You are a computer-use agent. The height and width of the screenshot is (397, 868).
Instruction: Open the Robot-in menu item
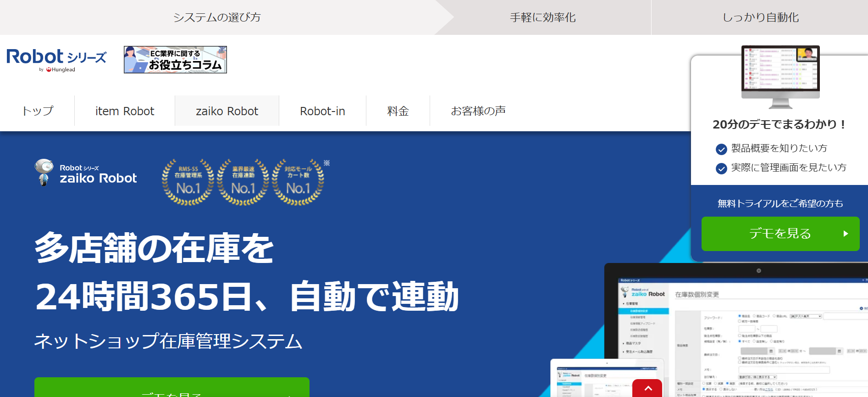click(322, 111)
